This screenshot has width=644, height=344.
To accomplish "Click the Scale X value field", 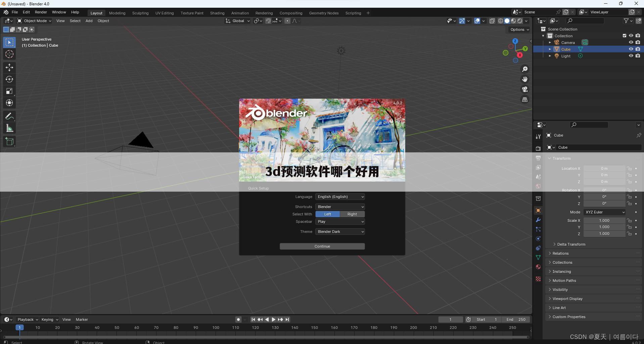I will tap(604, 220).
